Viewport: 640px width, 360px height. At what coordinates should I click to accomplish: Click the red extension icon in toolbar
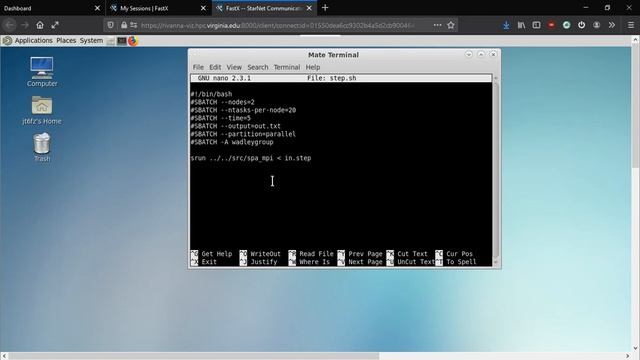[x=551, y=25]
